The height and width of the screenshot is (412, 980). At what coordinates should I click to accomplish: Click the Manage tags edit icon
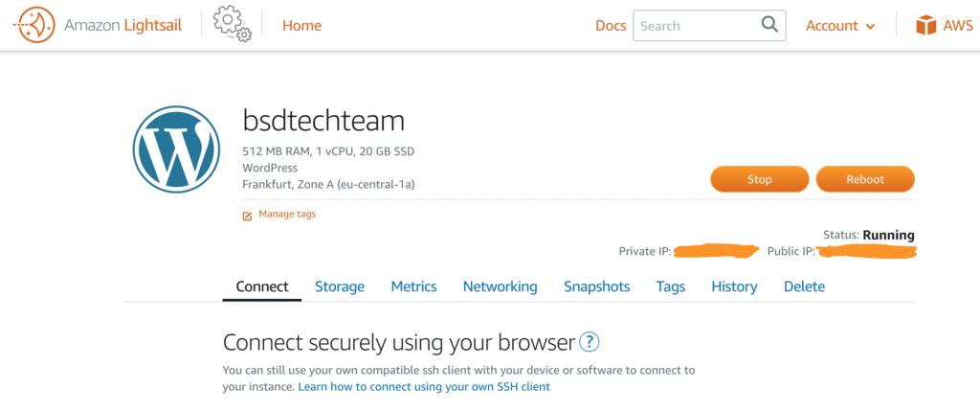(247, 216)
